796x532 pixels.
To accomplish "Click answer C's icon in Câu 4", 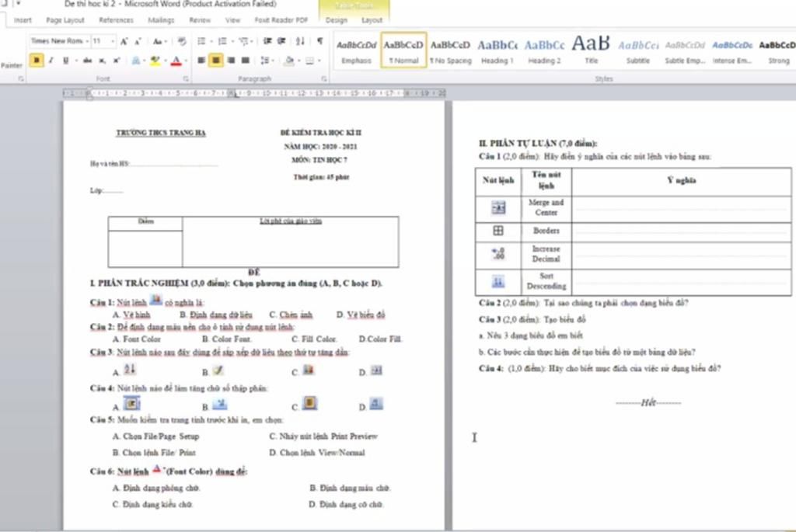I will [309, 403].
